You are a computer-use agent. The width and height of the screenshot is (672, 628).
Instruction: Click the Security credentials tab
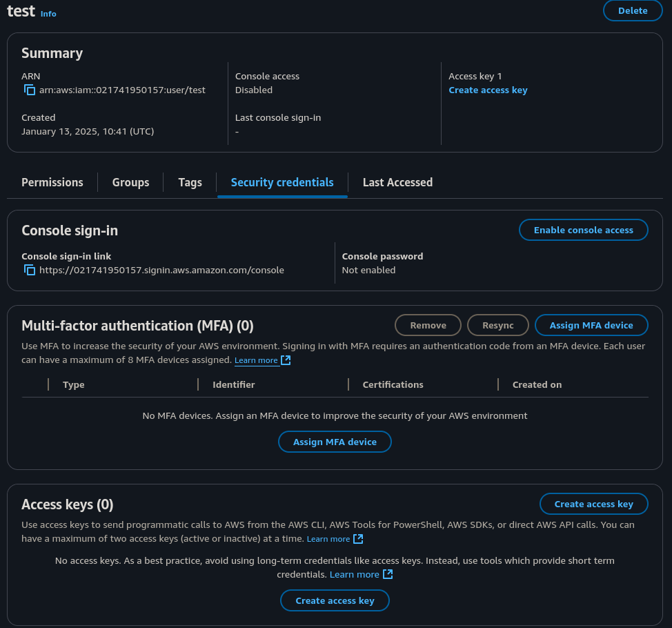point(282,182)
